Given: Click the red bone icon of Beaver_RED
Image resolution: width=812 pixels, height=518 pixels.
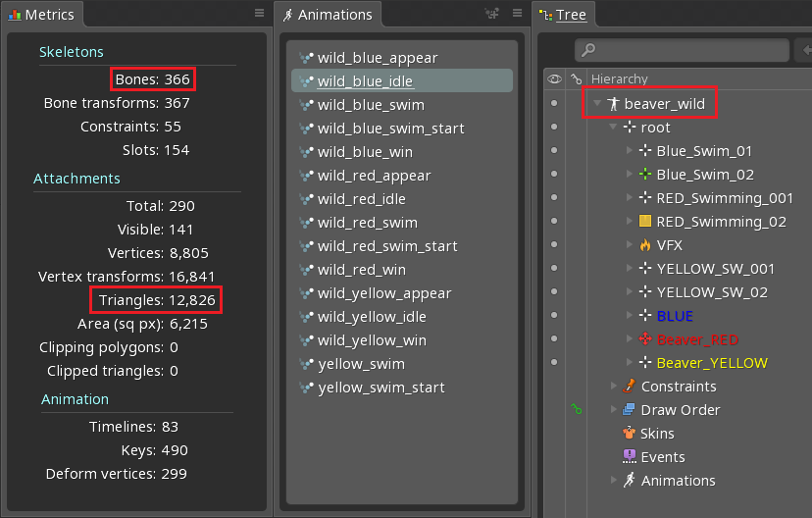Looking at the screenshot, I should pos(644,339).
